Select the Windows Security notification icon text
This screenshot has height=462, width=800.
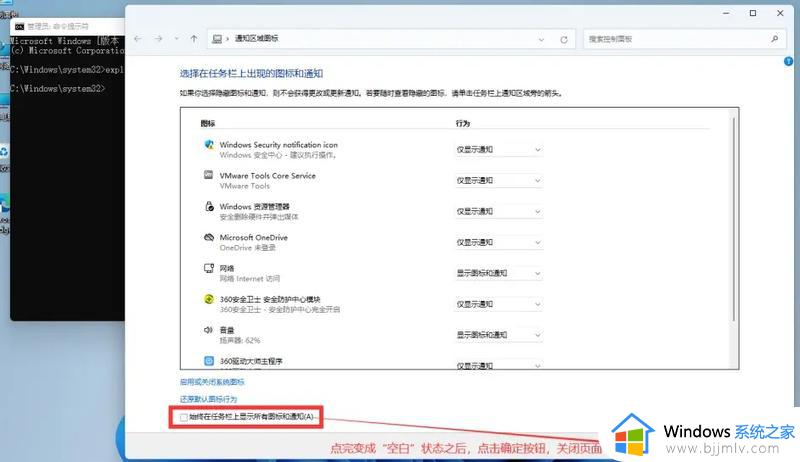(279, 145)
